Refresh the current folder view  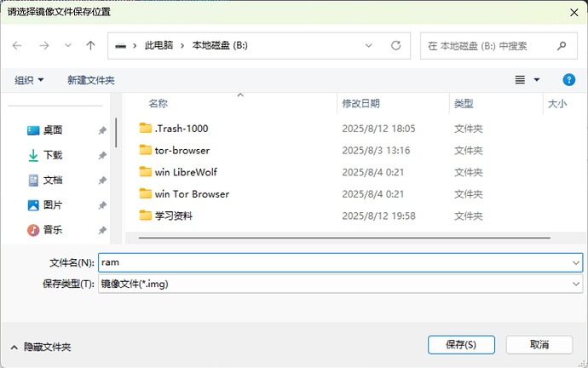[396, 46]
